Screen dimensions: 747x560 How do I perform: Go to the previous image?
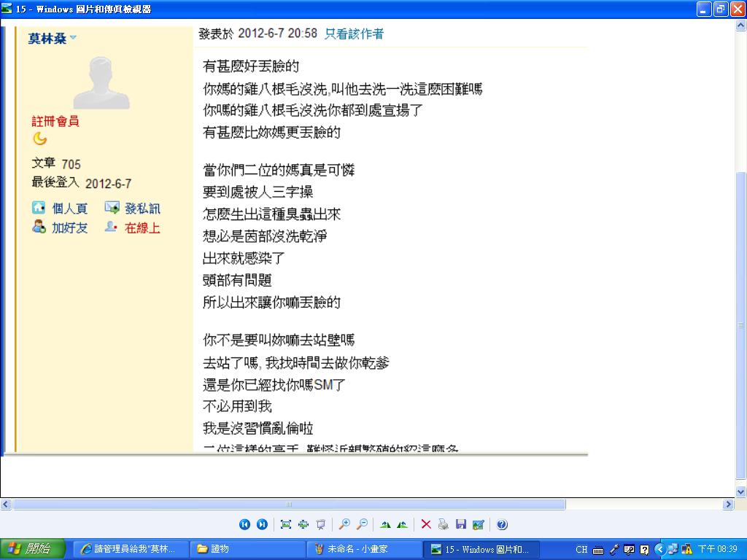(245, 524)
